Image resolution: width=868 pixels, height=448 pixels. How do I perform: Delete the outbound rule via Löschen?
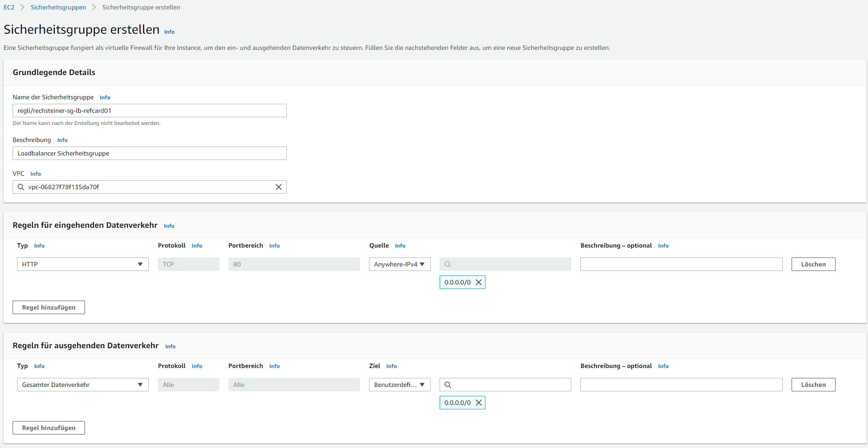(813, 385)
